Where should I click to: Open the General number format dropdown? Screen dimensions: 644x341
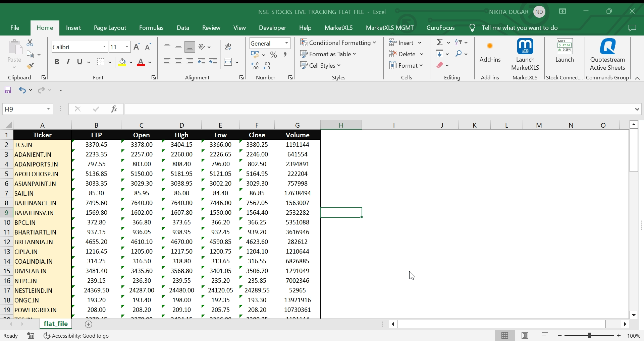(287, 43)
